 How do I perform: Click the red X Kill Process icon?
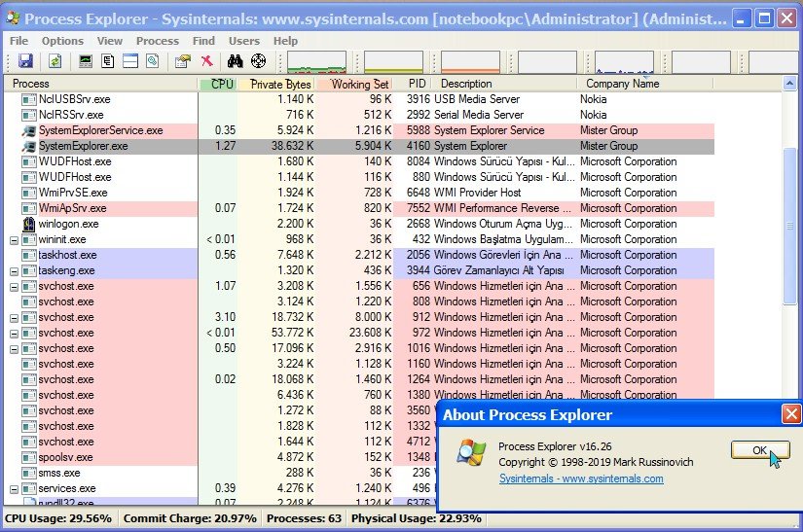pyautogui.click(x=207, y=61)
